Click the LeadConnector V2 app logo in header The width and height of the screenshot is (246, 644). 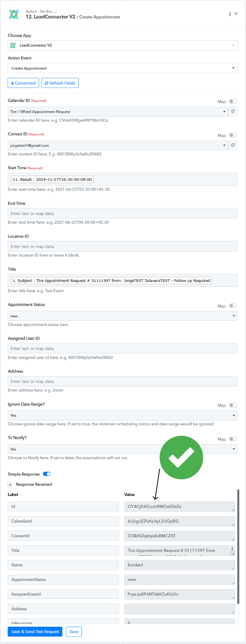tap(14, 14)
